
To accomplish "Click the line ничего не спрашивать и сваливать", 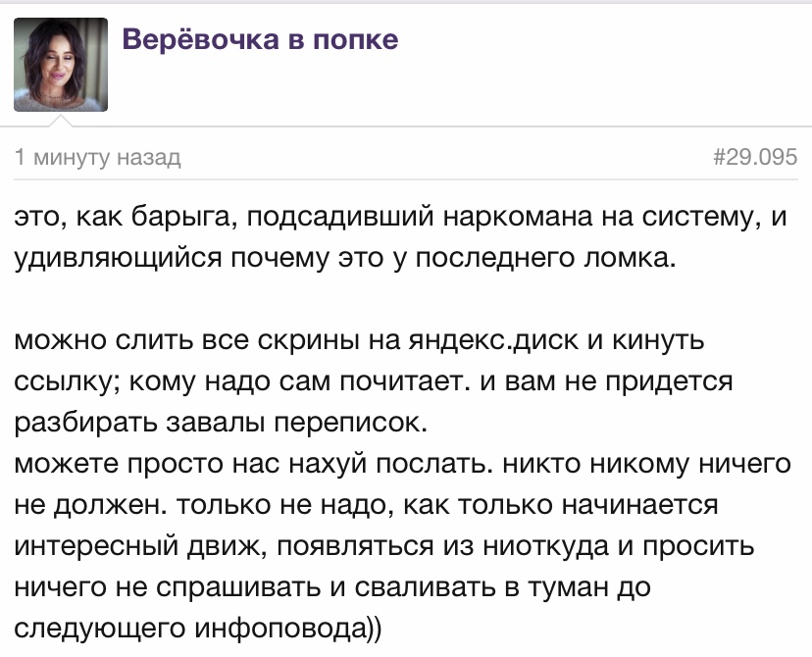I will click(x=331, y=587).
